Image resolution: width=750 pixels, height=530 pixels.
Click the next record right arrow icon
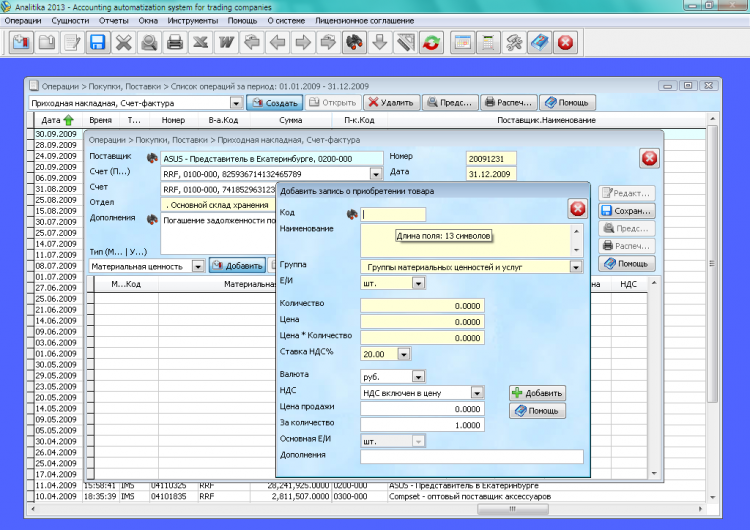pyautogui.click(x=303, y=43)
